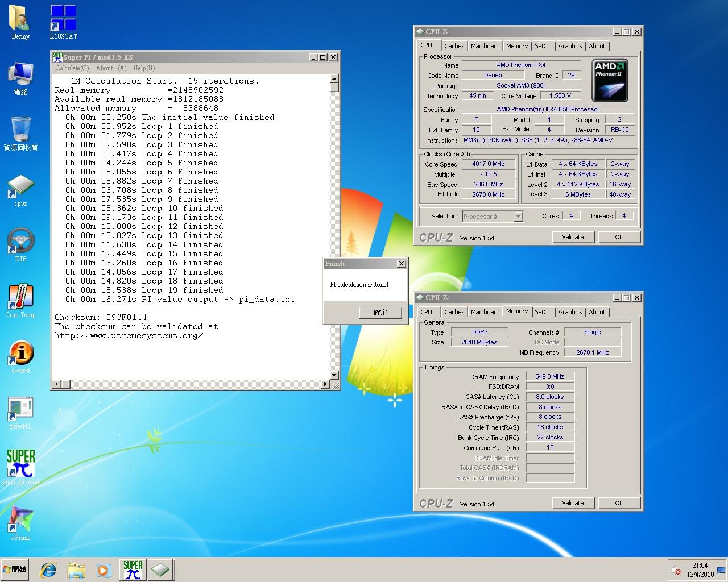Click the Super PI horizontal scrollbar left arrow
The width and height of the screenshot is (728, 582).
(x=56, y=384)
